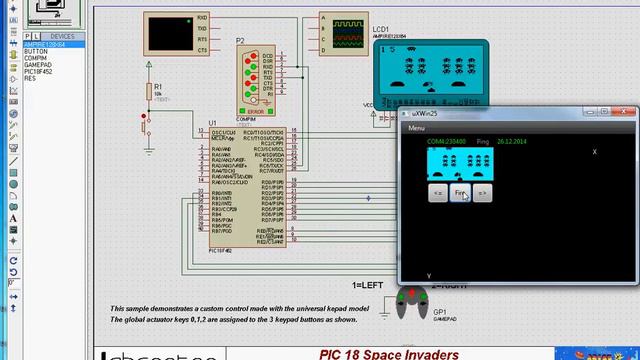The width and height of the screenshot is (640, 360).
Task: Select the Buses mode tool
Action: [x=13, y=43]
